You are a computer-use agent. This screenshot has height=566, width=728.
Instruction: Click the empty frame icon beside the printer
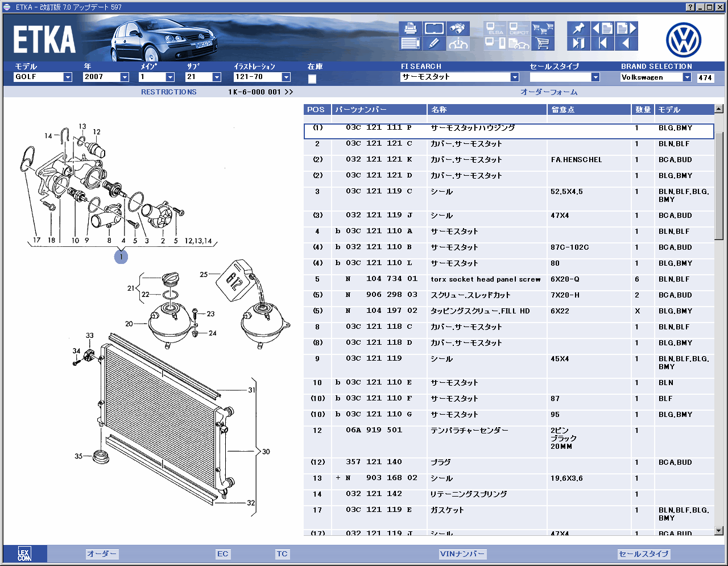click(434, 28)
